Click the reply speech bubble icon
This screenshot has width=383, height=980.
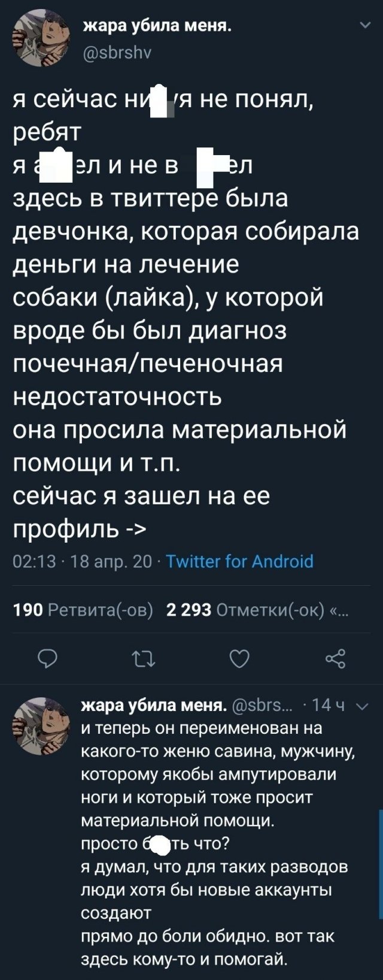[47, 659]
